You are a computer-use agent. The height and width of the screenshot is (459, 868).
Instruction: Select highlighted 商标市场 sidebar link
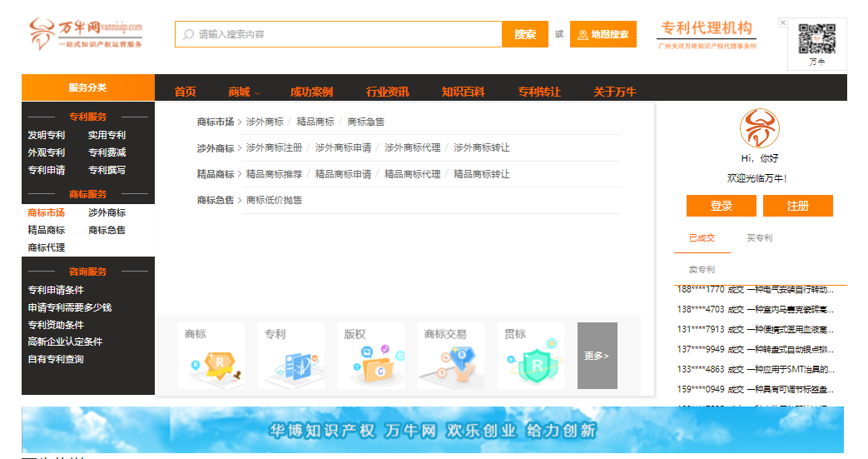pyautogui.click(x=47, y=212)
